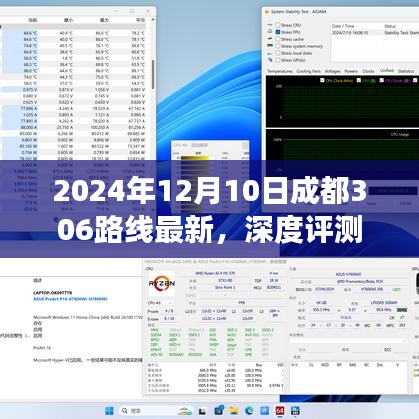419x419 pixels.
Task: Click the AMD Ryzen AI 9 HX 370 name field
Action: [x=215, y=273]
